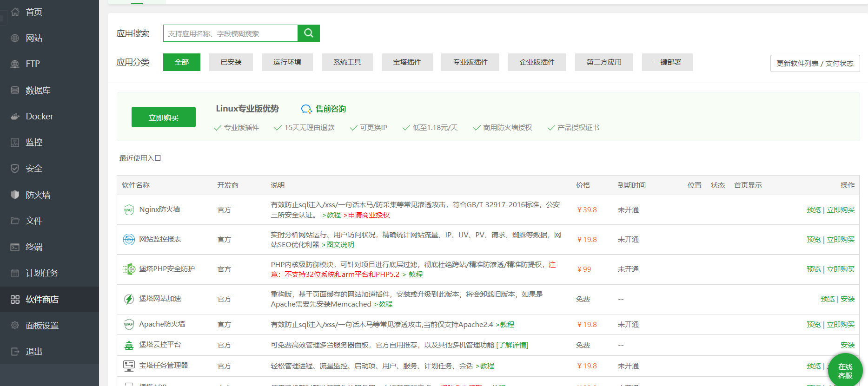Click the globe icon beside 网站

[15, 38]
